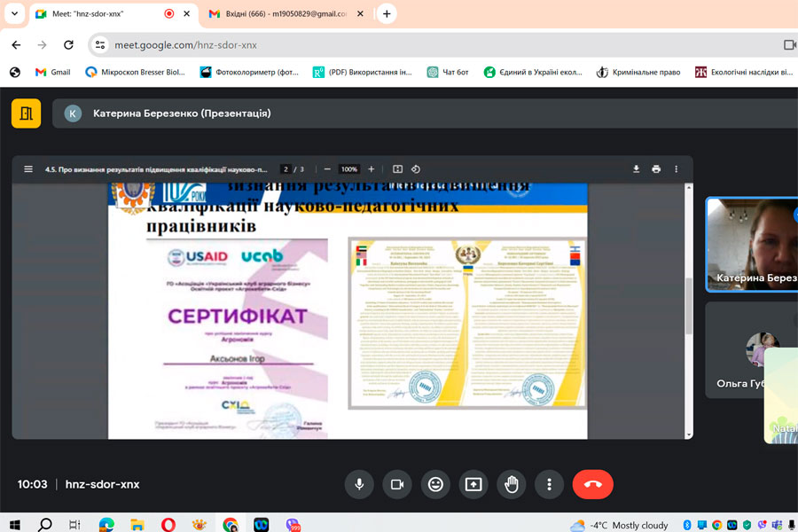
Task: Click the address bar URL meet.google.com
Action: pos(185,45)
